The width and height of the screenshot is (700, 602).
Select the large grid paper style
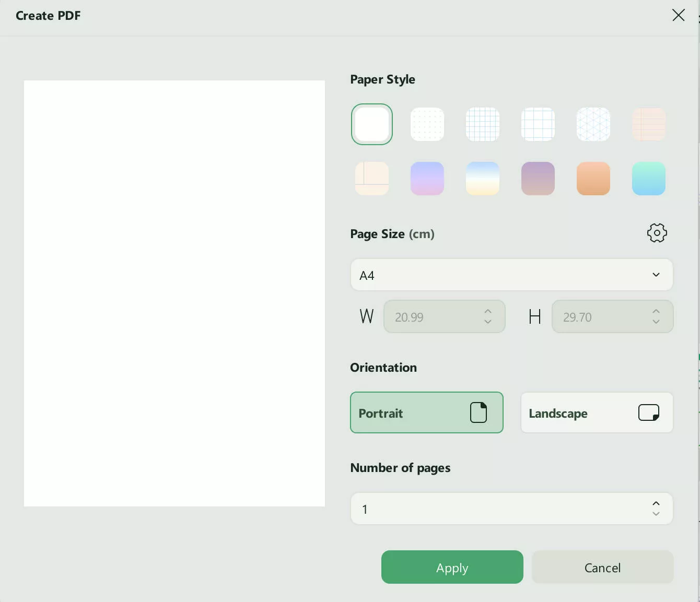(538, 124)
